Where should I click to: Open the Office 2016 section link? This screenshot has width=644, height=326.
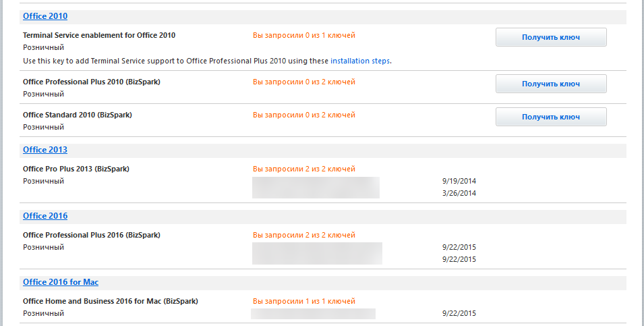coord(45,216)
